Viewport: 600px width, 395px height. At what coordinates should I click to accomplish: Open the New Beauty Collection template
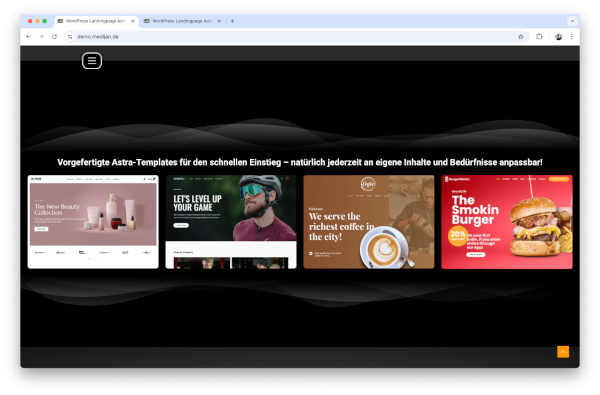[93, 222]
